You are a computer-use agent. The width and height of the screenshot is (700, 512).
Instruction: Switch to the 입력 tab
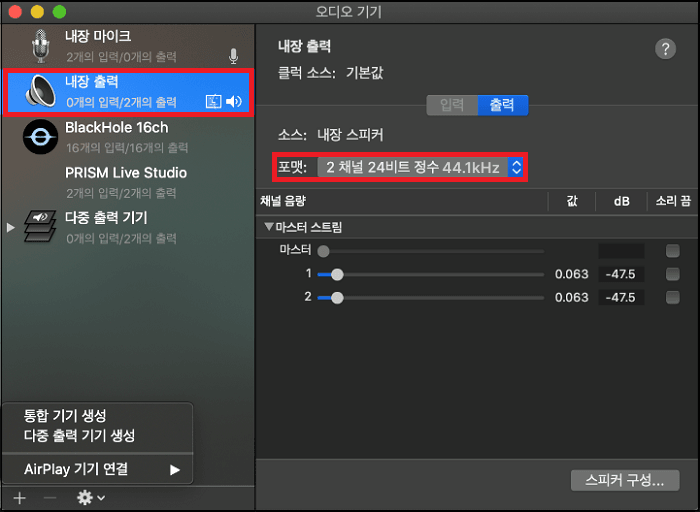(x=452, y=105)
